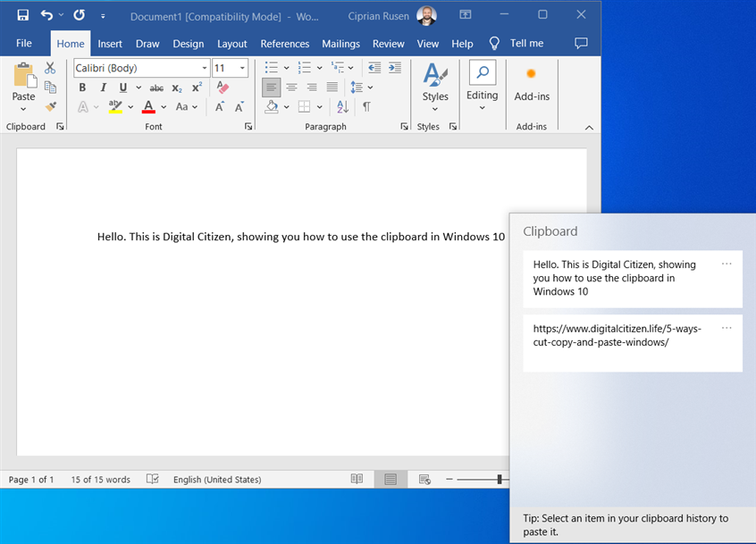Open the Editing menu button
756x544 pixels.
[x=483, y=86]
